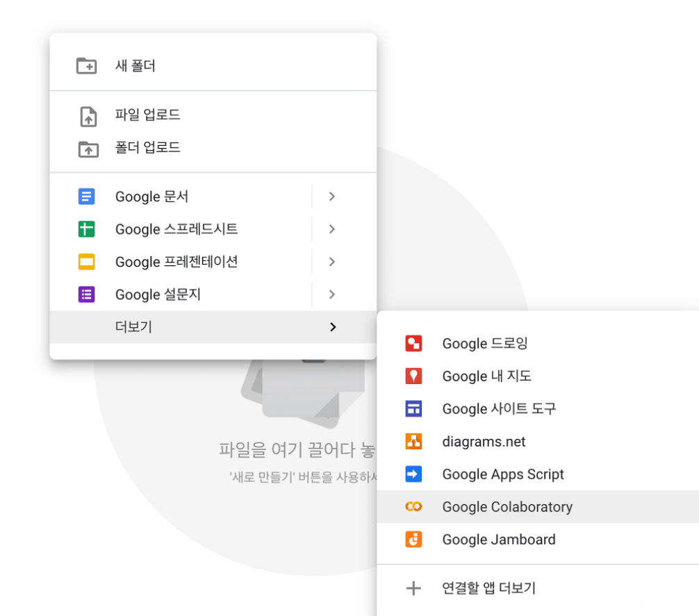Screen dimensions: 699x616
Task: Click the orange Jamboard icon
Action: (x=413, y=540)
